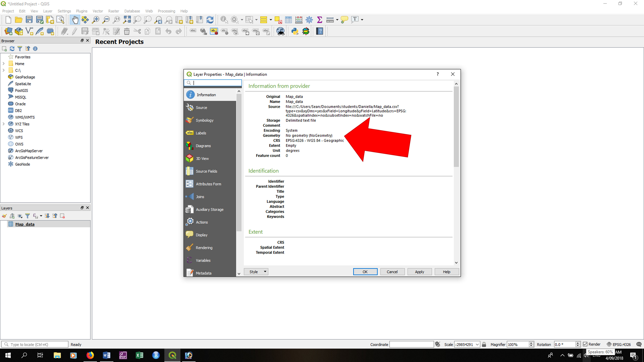Click the Save Project icon

coord(29,20)
